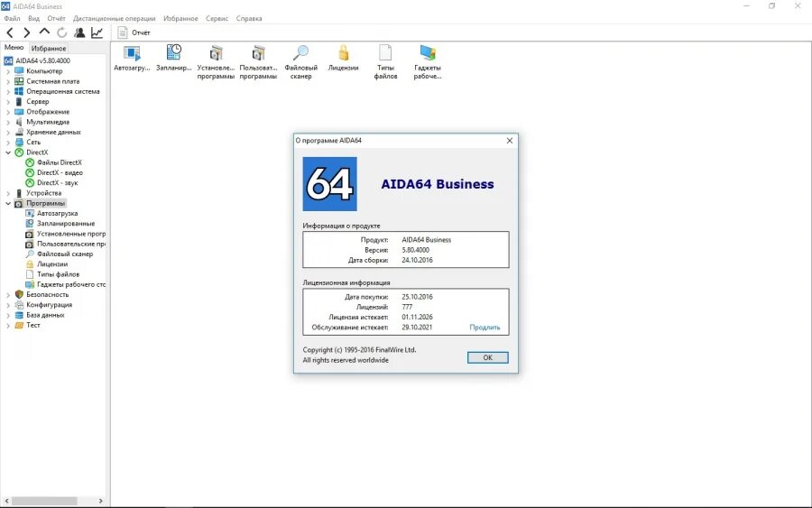Click the Отчет report toolbar button
Screen dimensions: 812x508
[x=134, y=32]
